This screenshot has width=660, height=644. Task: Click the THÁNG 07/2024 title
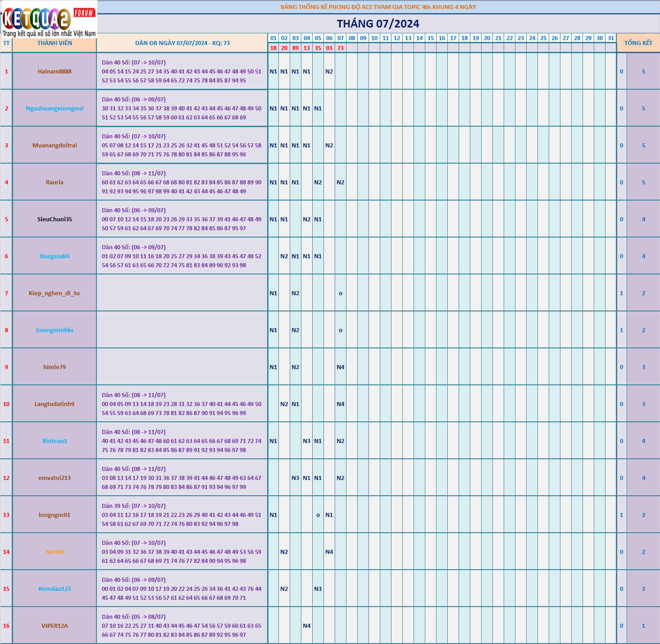click(x=378, y=24)
